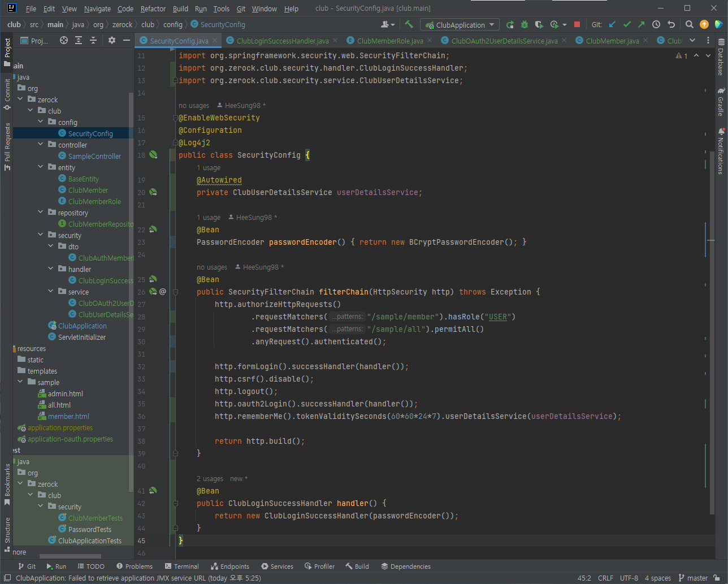This screenshot has height=584, width=728.
Task: Show Git history clock icon
Action: click(x=656, y=24)
